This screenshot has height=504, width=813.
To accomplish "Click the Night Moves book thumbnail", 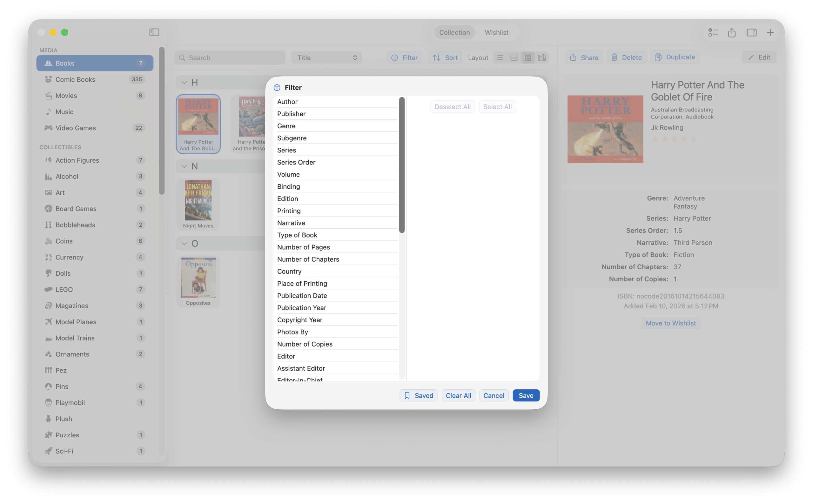I will click(198, 200).
